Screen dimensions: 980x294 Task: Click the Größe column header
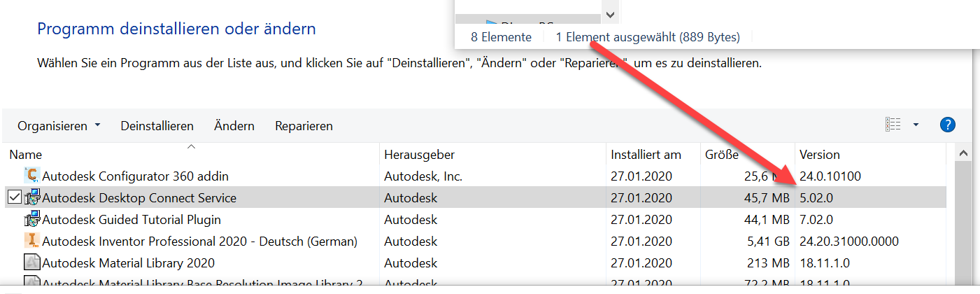coord(720,155)
